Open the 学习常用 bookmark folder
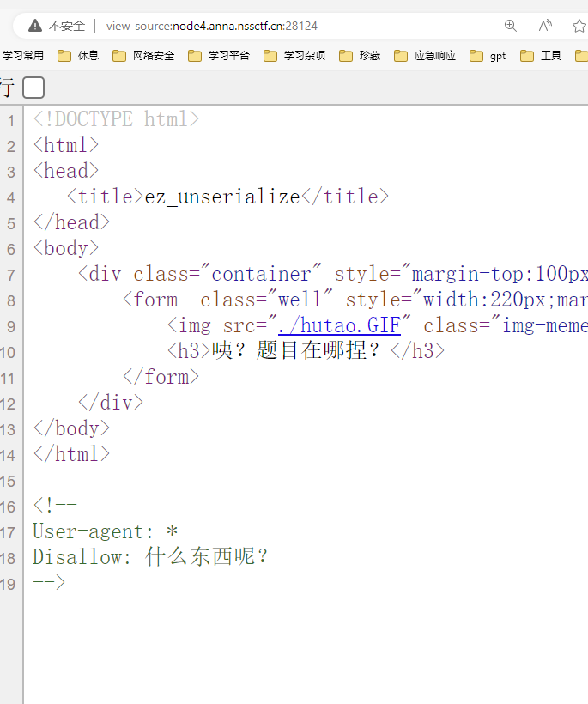This screenshot has width=588, height=704. tap(22, 55)
